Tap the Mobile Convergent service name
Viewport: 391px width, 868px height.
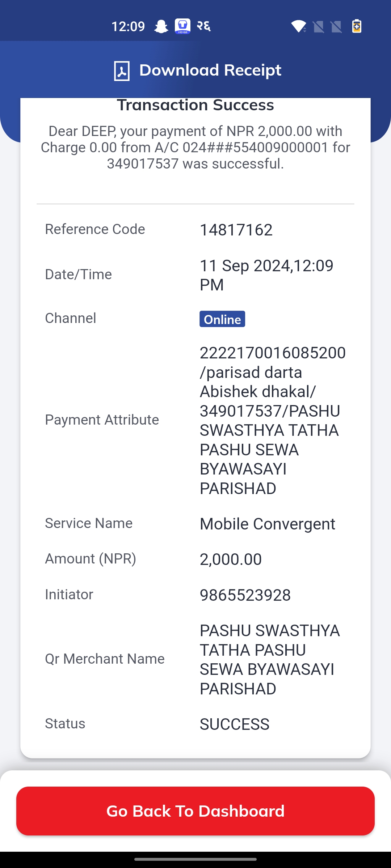pyautogui.click(x=268, y=524)
